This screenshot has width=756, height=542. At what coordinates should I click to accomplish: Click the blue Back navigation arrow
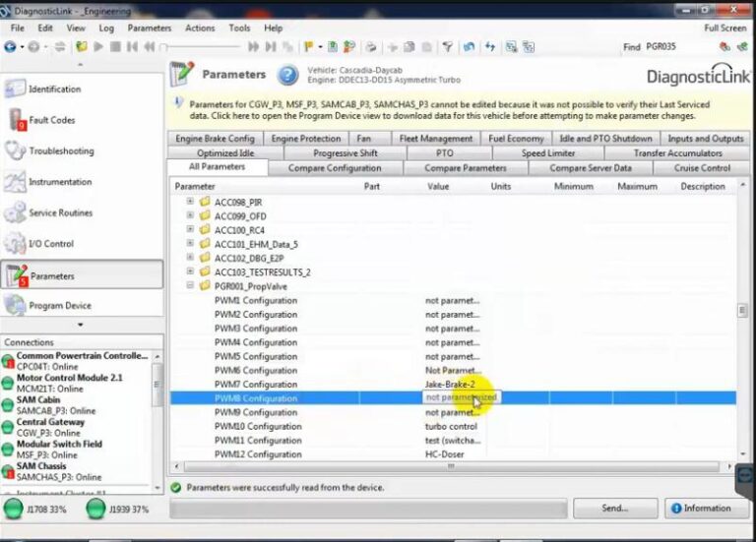[10, 47]
